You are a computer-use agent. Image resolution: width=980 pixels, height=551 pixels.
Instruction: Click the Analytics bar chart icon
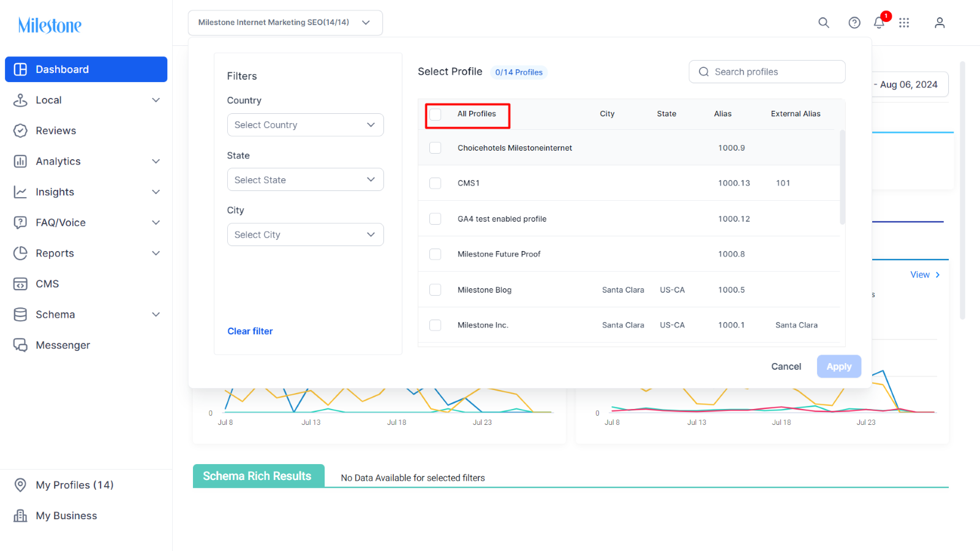[x=20, y=161]
